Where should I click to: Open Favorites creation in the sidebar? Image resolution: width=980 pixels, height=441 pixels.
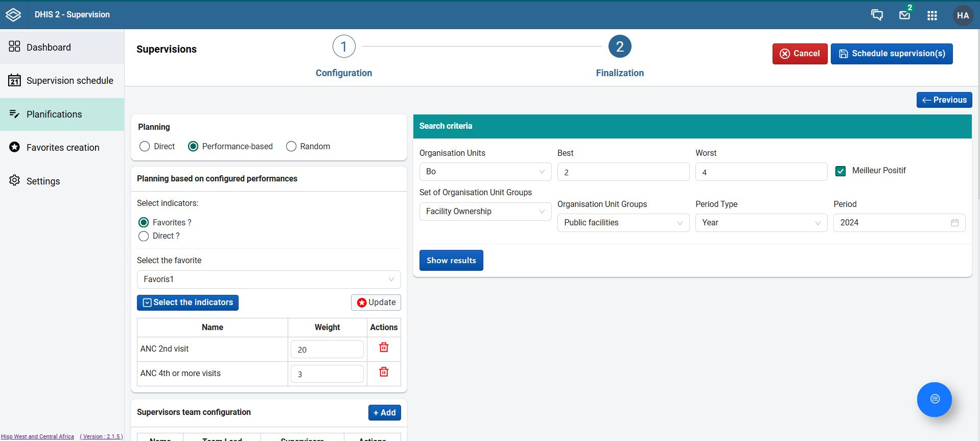62,148
